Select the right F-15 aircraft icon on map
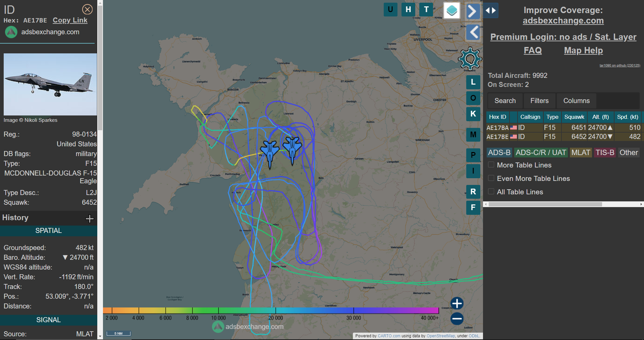644x340 pixels. (292, 150)
